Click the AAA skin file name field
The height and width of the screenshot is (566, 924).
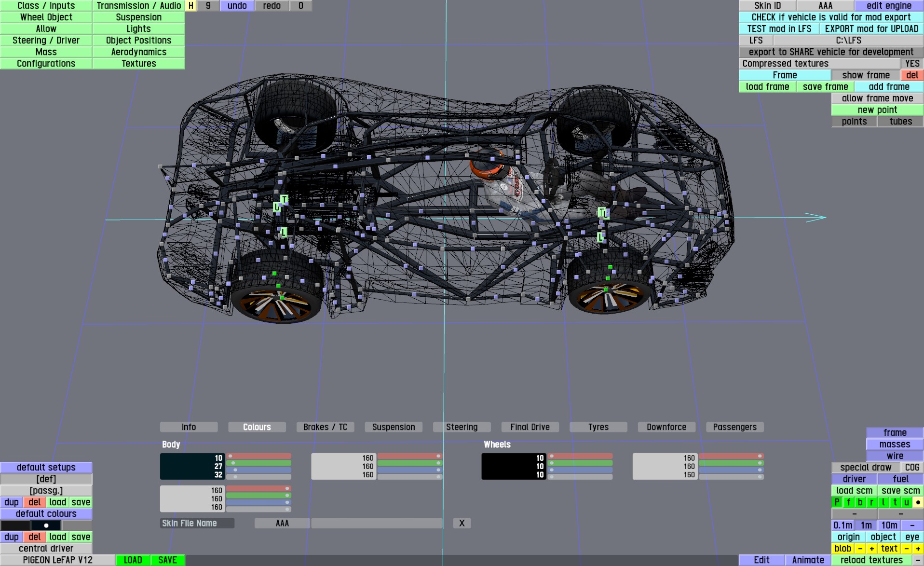pos(282,523)
